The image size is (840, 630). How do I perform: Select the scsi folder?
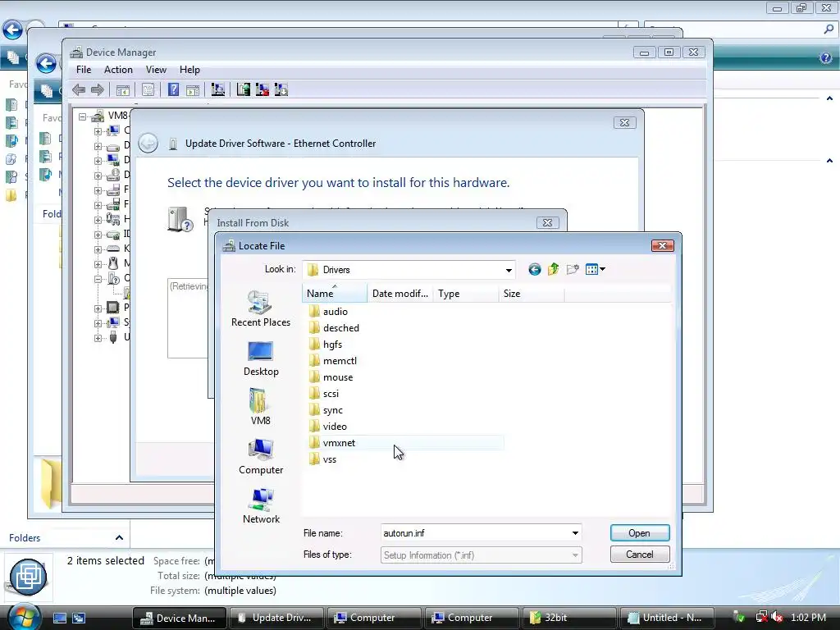coord(324,394)
